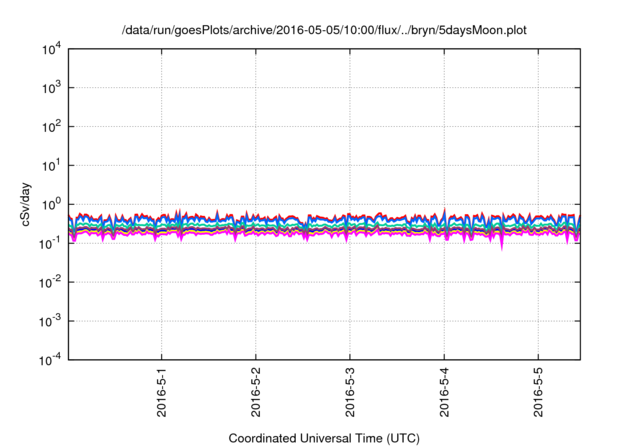Click the 10^-2 y-axis label

point(51,282)
